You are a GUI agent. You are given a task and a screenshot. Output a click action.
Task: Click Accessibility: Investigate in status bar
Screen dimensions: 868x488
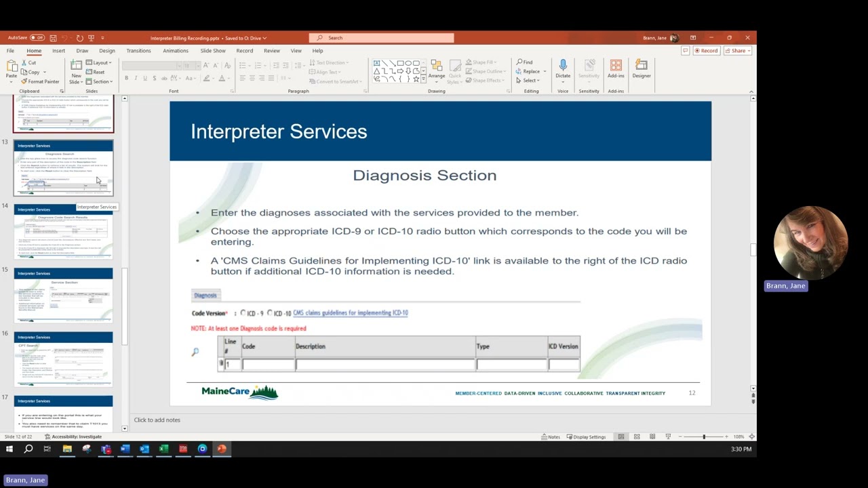pos(73,436)
